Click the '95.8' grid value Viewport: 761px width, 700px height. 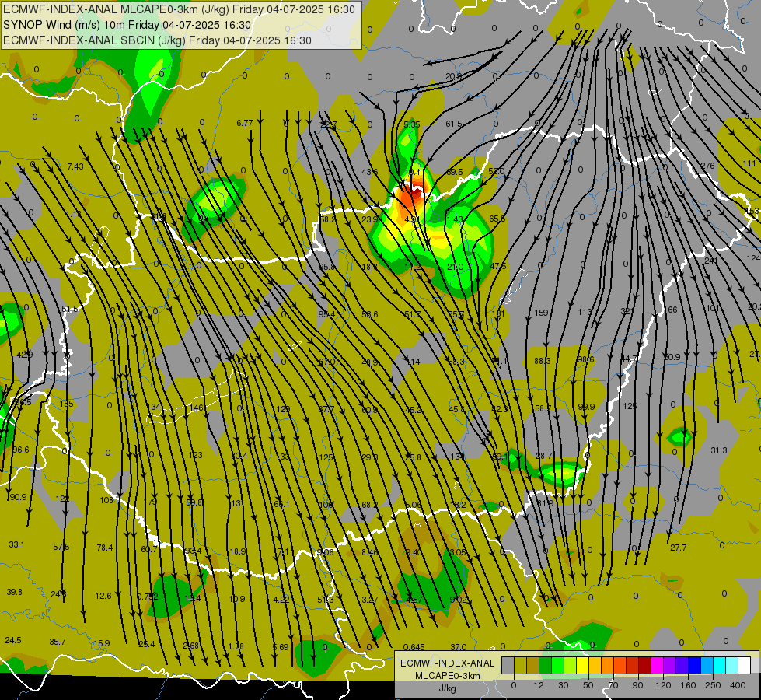327,267
